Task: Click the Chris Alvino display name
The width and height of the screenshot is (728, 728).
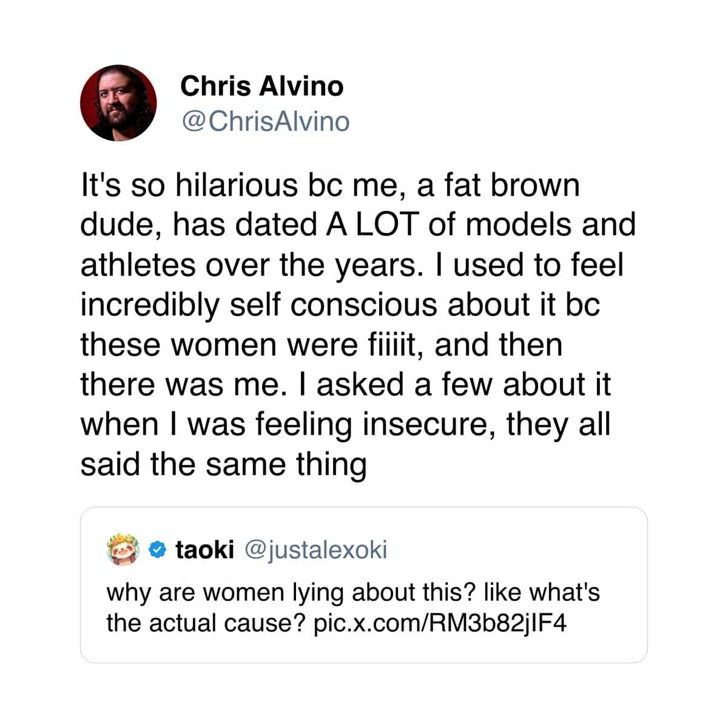Action: [x=261, y=86]
